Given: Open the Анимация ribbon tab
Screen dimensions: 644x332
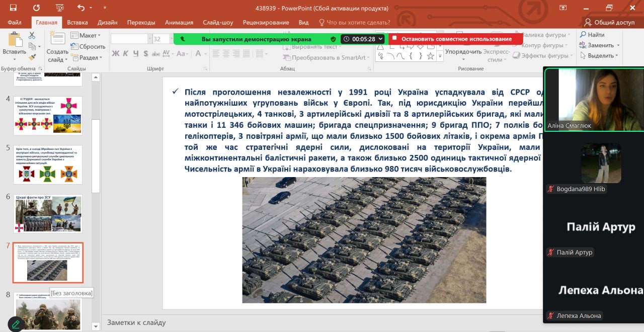Looking at the screenshot, I should tap(179, 23).
